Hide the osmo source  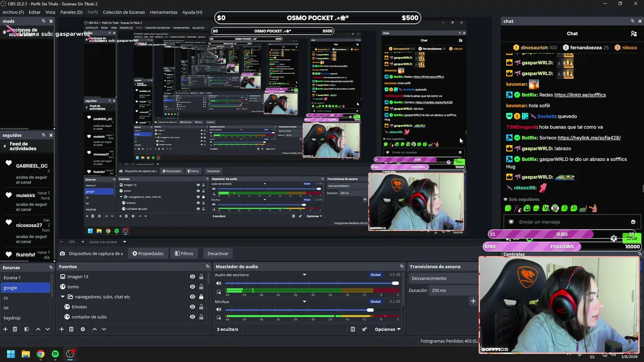[192, 287]
